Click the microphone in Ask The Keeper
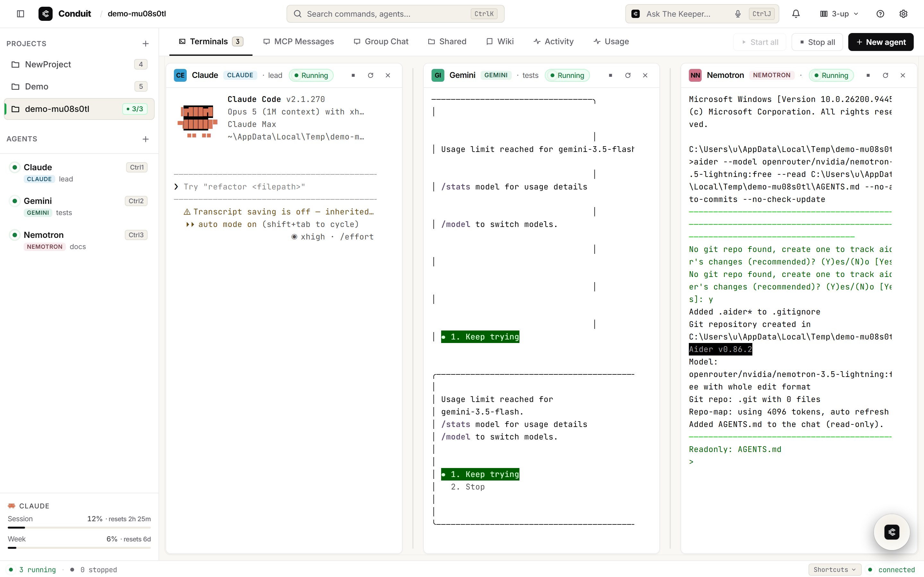 (x=738, y=14)
